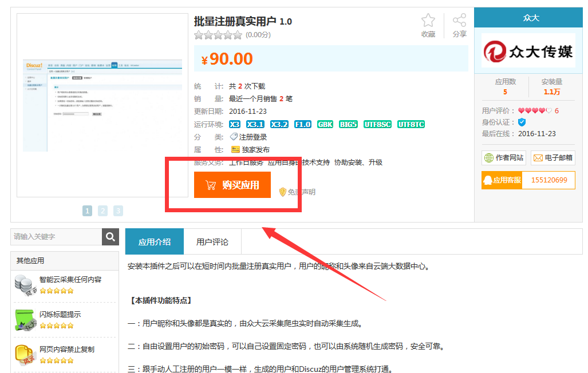Click the 身份认证 blue shield badge
588x373 pixels.
click(x=522, y=122)
